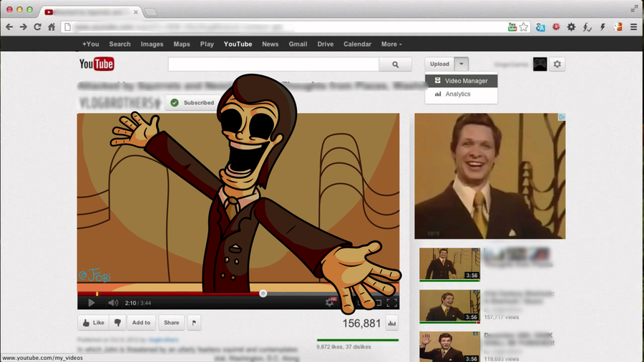Image resolution: width=644 pixels, height=362 pixels.
Task: Click the script-check extension icon
Action: click(x=587, y=27)
